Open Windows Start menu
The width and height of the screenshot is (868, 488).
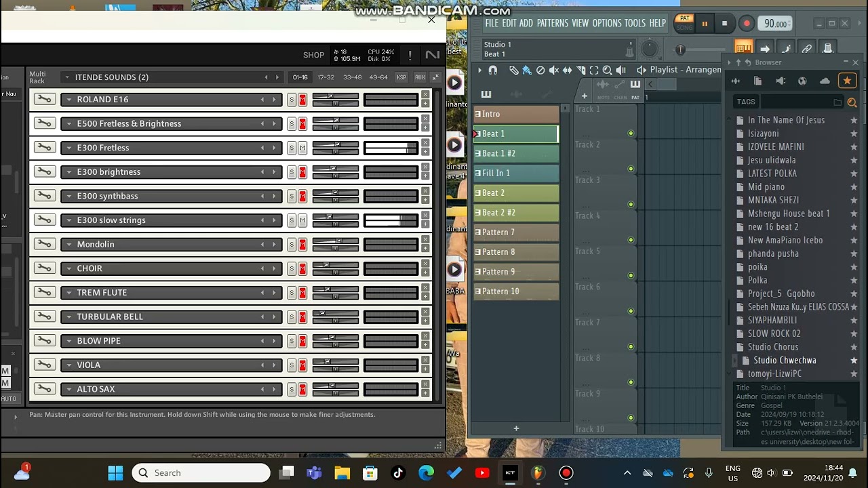tap(115, 473)
